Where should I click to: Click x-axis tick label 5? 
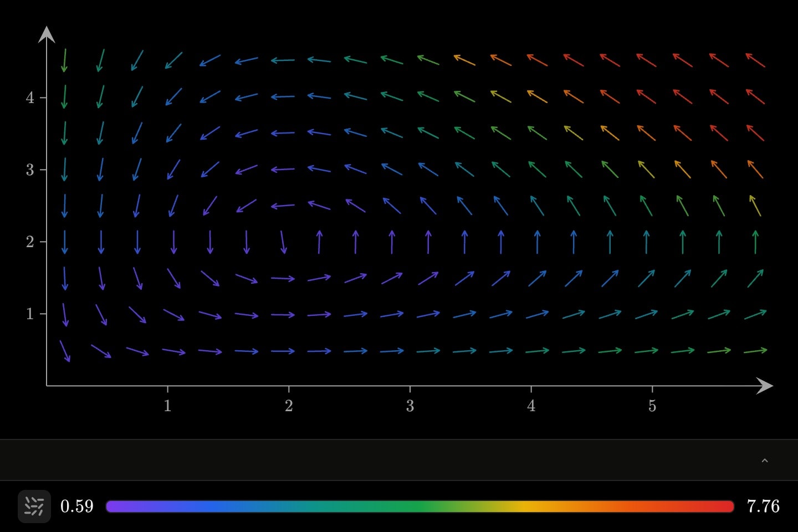[x=652, y=406]
